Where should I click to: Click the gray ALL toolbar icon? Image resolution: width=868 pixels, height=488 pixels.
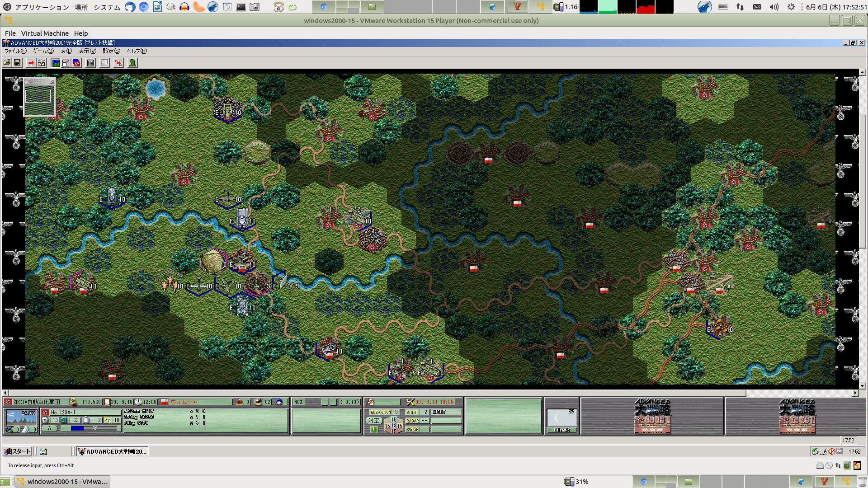pos(104,63)
